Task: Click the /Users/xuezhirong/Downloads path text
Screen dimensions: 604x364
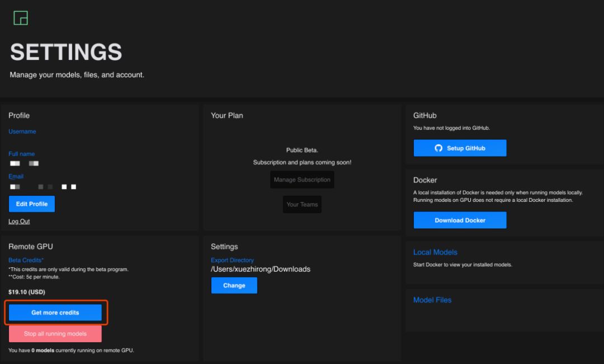Action: [260, 269]
